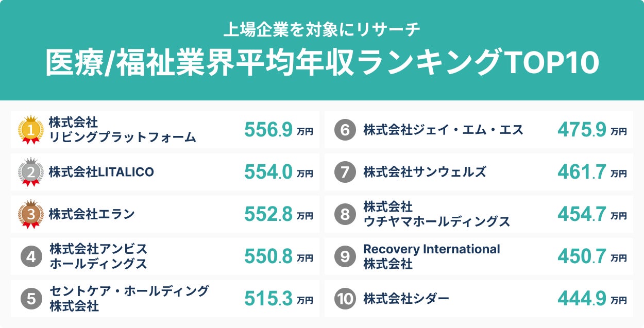
Task: Click the number 6 rank circle
Action: tap(345, 130)
